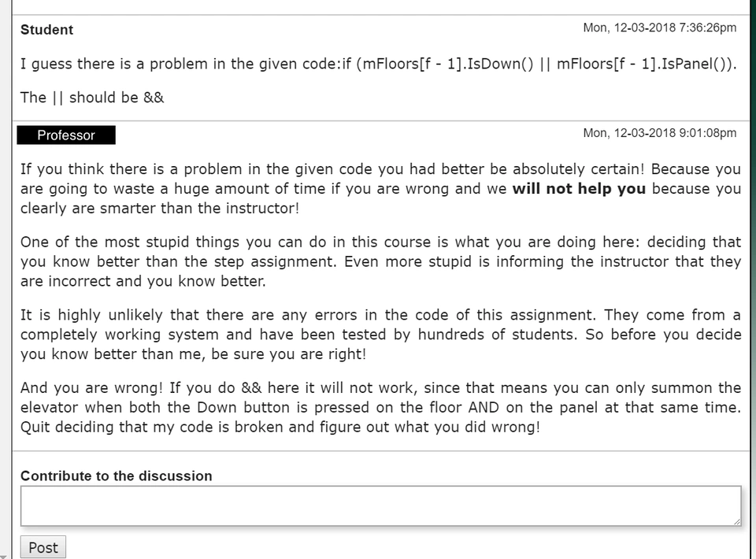Click the Student author name

tap(46, 30)
